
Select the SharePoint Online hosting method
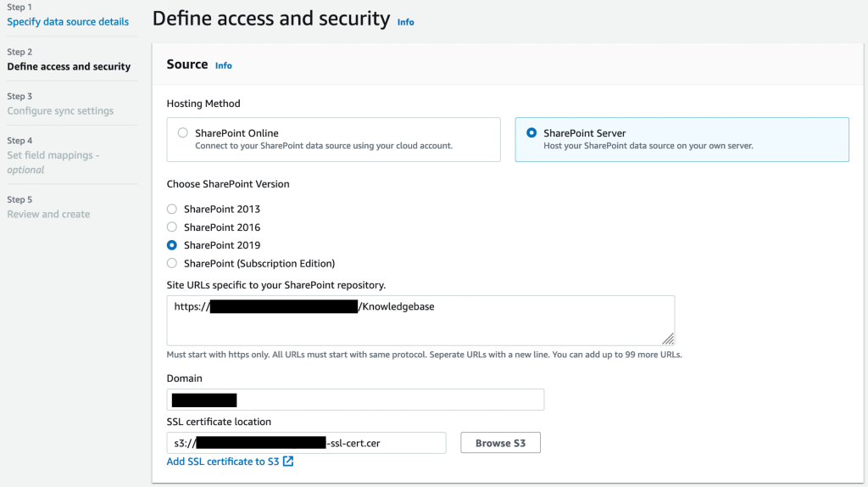(x=183, y=133)
